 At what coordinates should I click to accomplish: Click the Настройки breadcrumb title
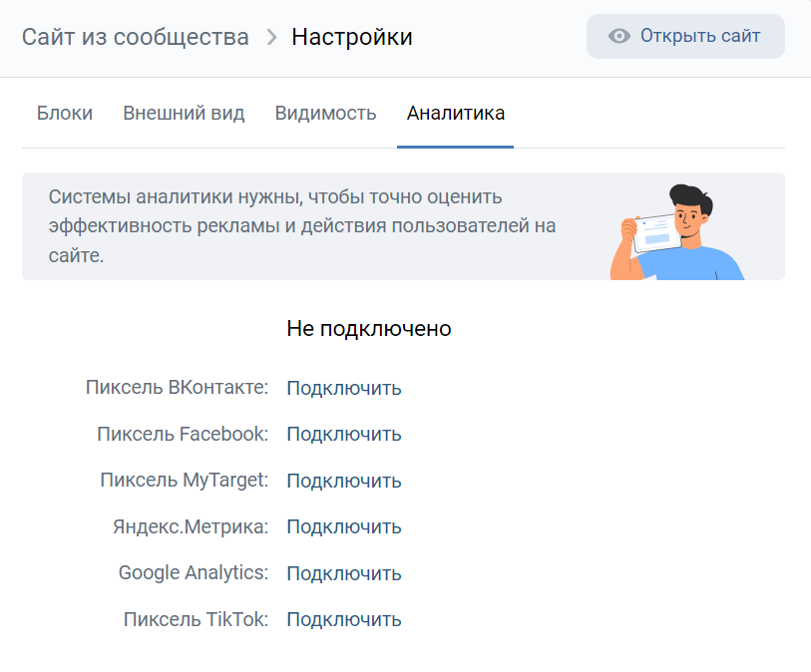(x=352, y=37)
